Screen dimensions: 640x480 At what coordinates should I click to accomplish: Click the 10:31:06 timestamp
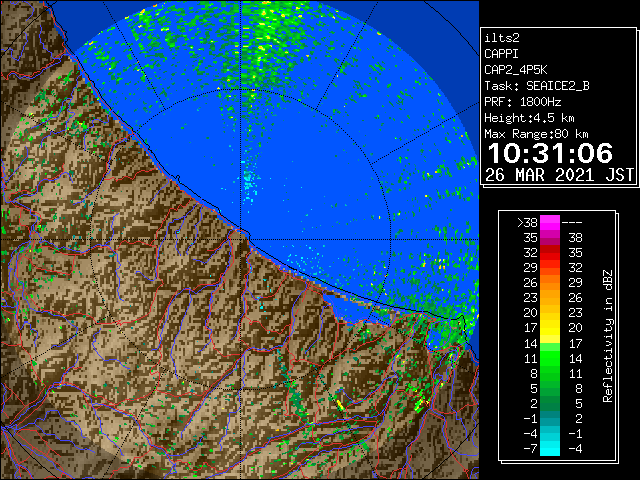(x=550, y=153)
